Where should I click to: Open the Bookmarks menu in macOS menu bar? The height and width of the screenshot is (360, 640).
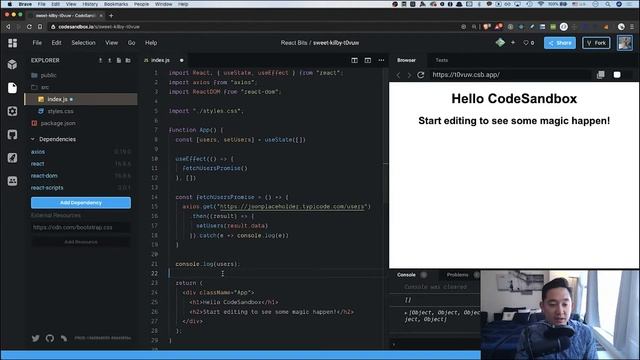116,4
